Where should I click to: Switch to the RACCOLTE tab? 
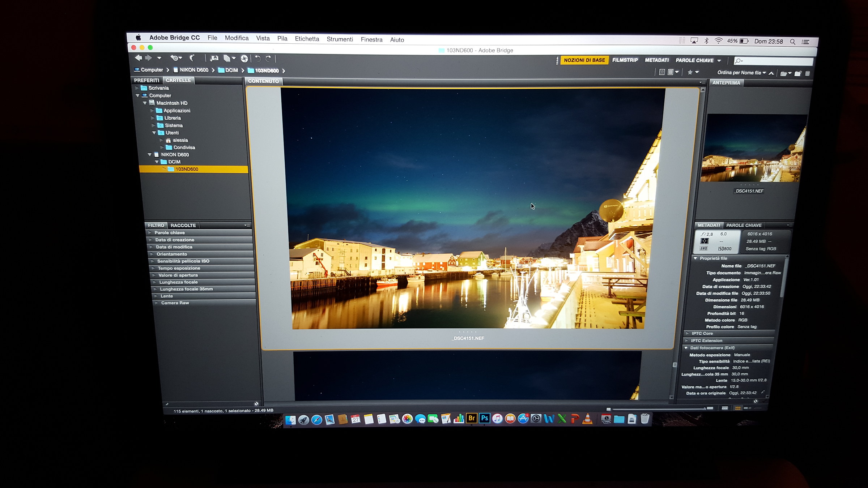pyautogui.click(x=183, y=225)
